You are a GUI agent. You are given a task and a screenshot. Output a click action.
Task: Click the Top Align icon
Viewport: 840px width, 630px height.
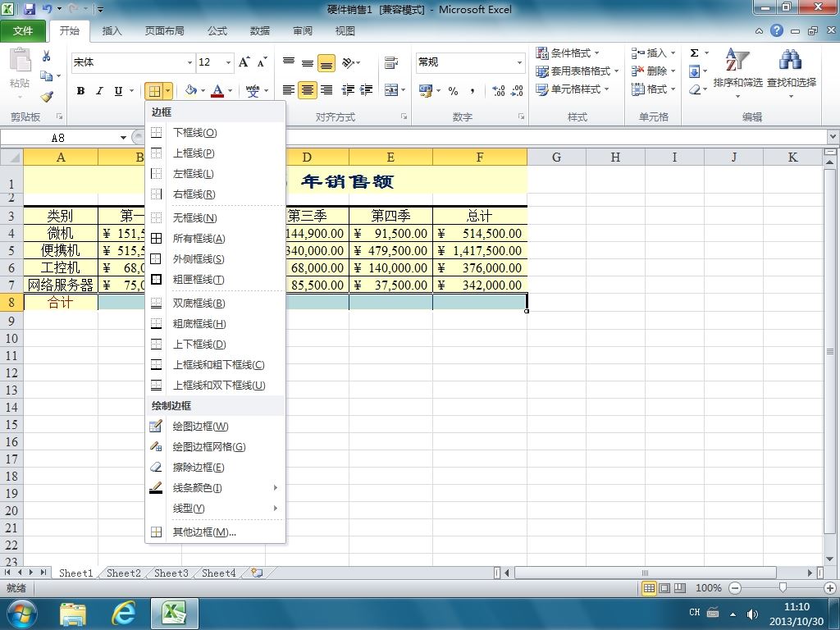[289, 62]
